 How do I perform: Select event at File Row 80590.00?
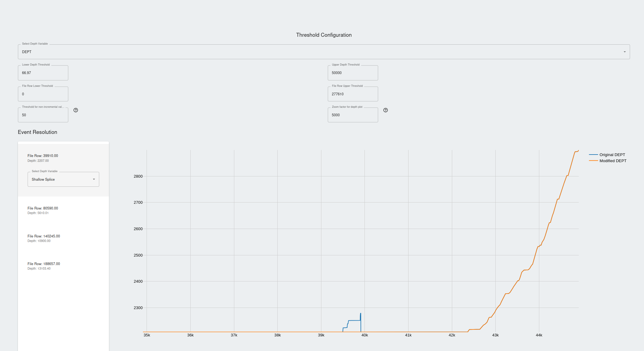43,210
